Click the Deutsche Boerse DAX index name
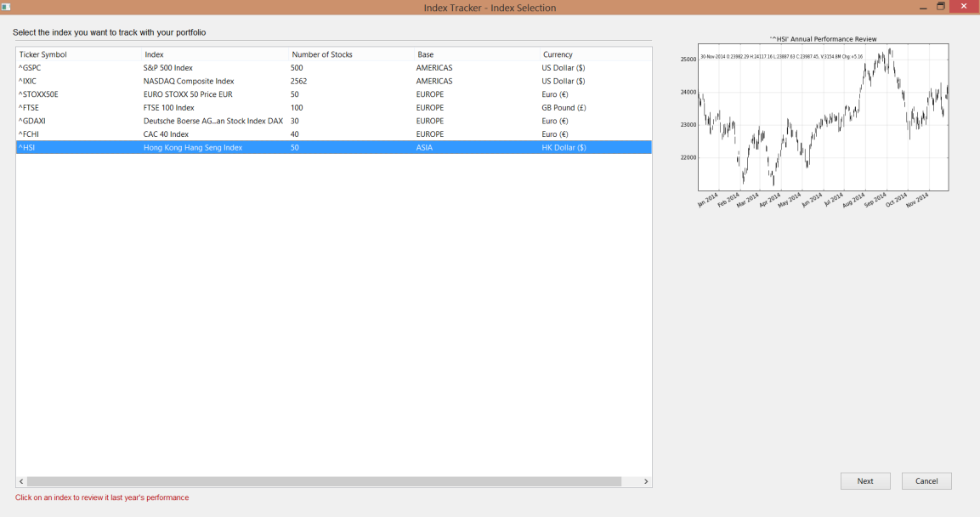Viewport: 980px width, 517px height. (x=213, y=122)
